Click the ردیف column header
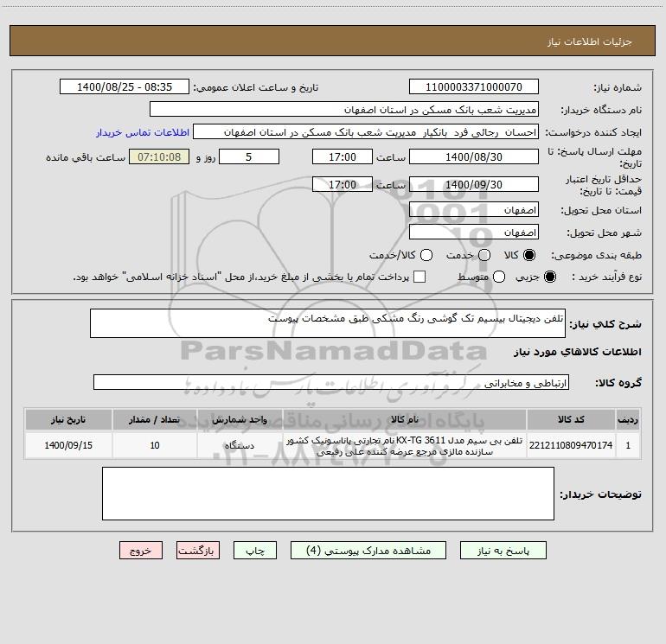 (628, 419)
